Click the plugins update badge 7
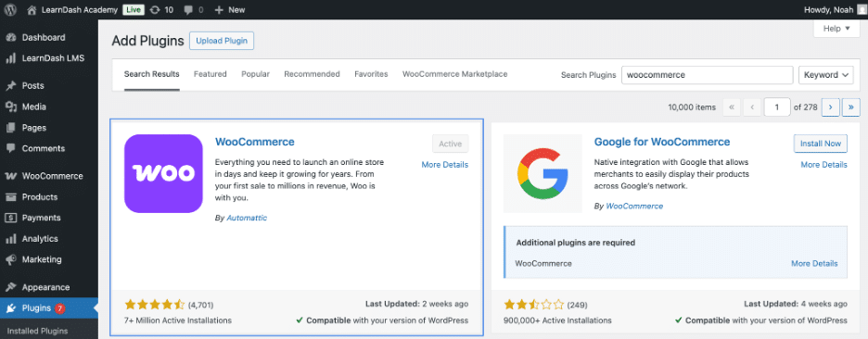Screen dimensions: 868x339 pyautogui.click(x=59, y=308)
